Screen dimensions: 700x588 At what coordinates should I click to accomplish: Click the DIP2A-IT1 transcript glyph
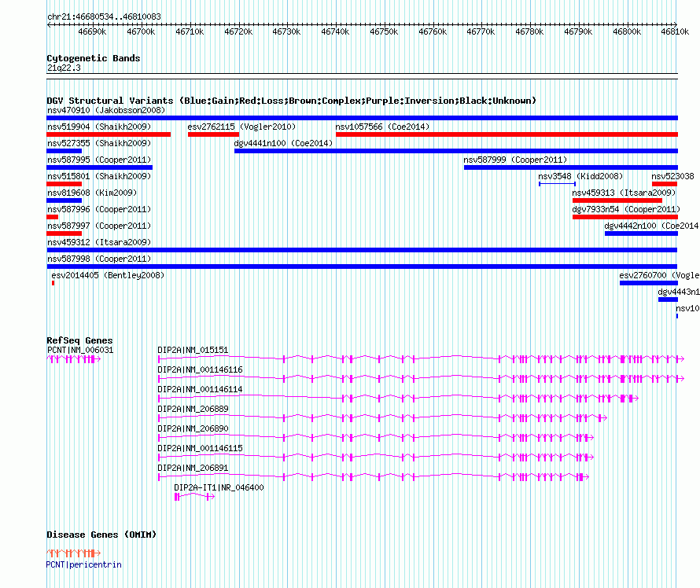pos(194,497)
